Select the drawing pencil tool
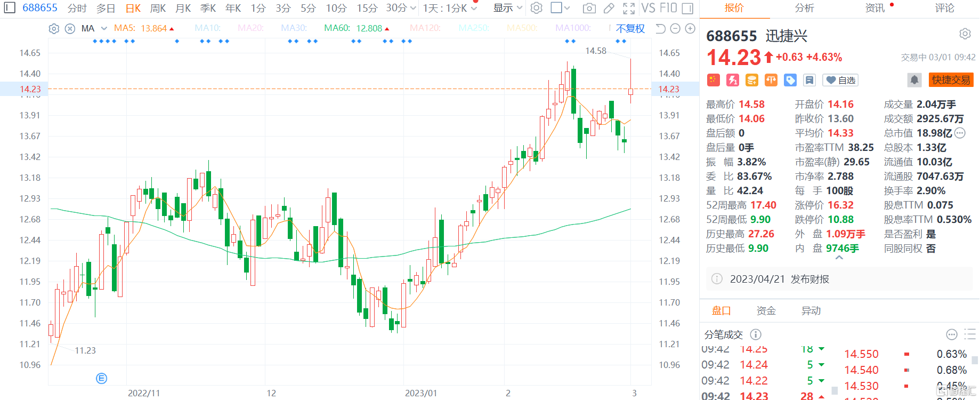 click(609, 8)
